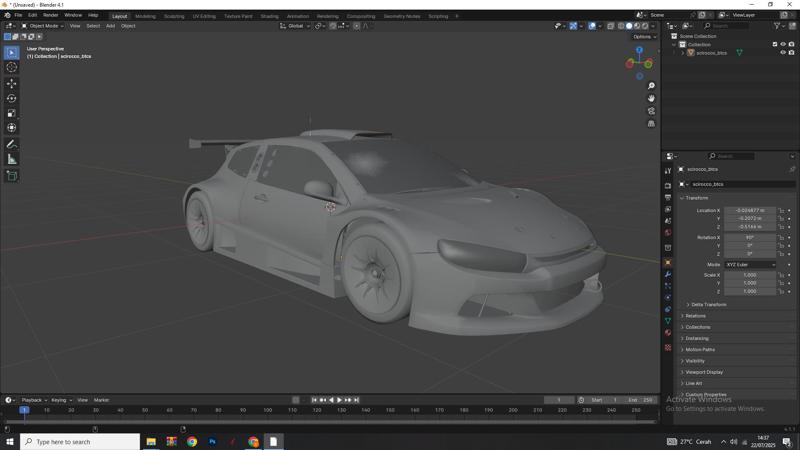Hide scirocco_btcs object in viewport

tap(783, 53)
